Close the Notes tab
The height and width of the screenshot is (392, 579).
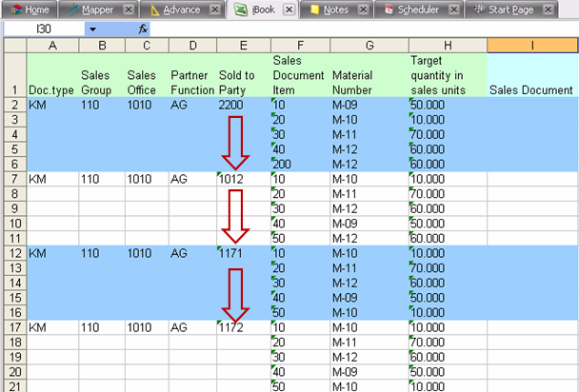pyautogui.click(x=363, y=10)
